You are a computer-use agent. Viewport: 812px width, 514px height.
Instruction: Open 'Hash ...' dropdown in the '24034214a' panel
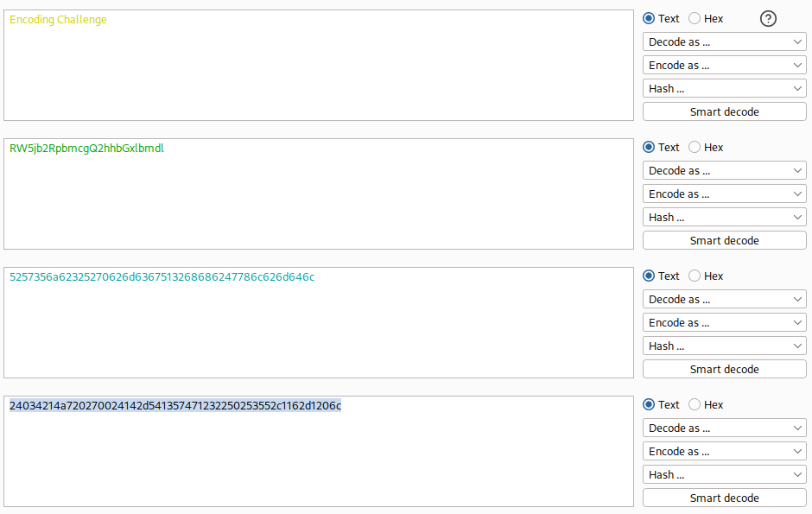click(725, 474)
